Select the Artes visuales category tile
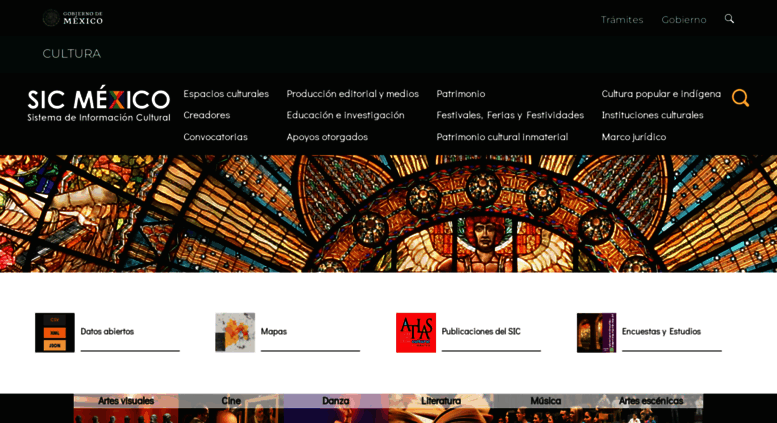Screen dimensions: 777x423 coord(126,409)
